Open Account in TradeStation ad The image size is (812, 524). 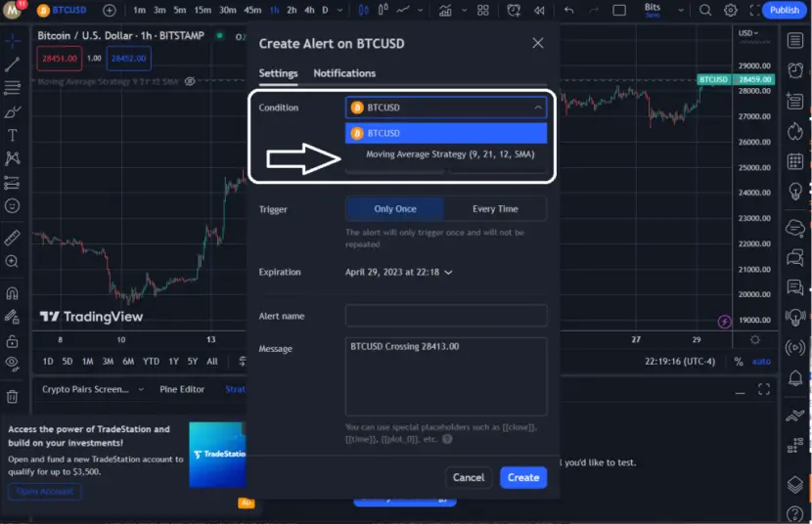click(x=45, y=491)
